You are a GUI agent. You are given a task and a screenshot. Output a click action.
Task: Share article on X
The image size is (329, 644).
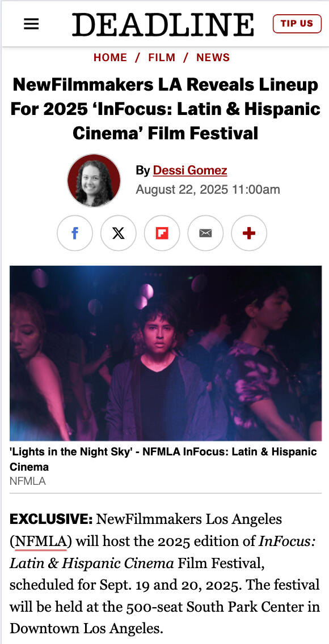(x=119, y=233)
